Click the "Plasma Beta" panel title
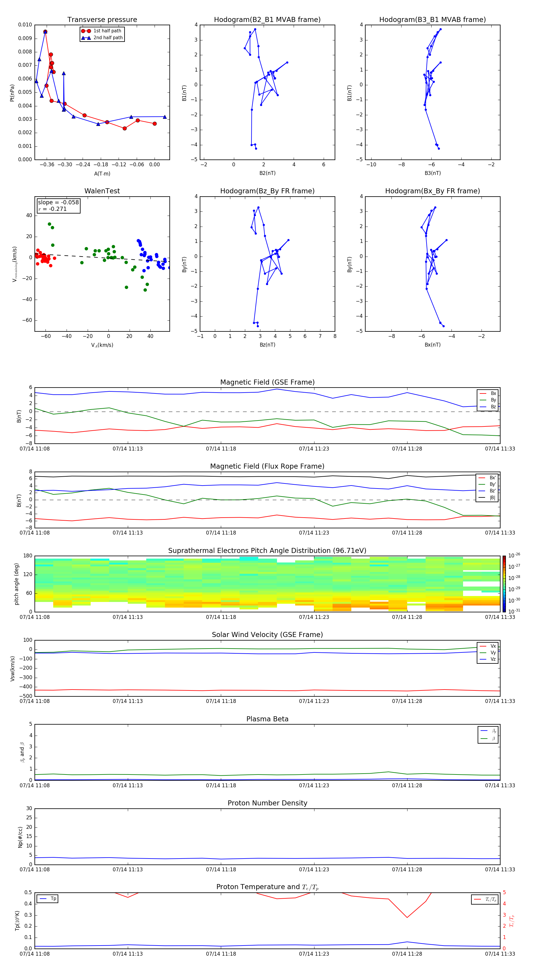This screenshot has width=535, height=980. [x=267, y=719]
